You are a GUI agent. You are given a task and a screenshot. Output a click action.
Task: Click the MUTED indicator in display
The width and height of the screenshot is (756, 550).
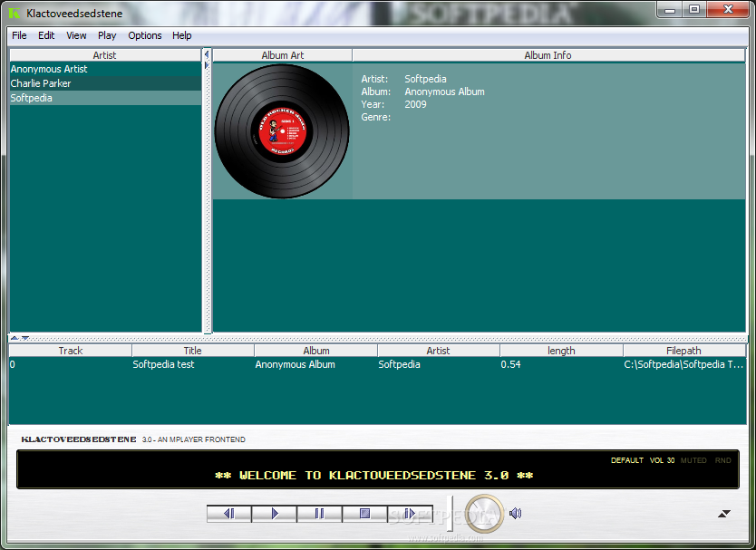click(x=693, y=460)
